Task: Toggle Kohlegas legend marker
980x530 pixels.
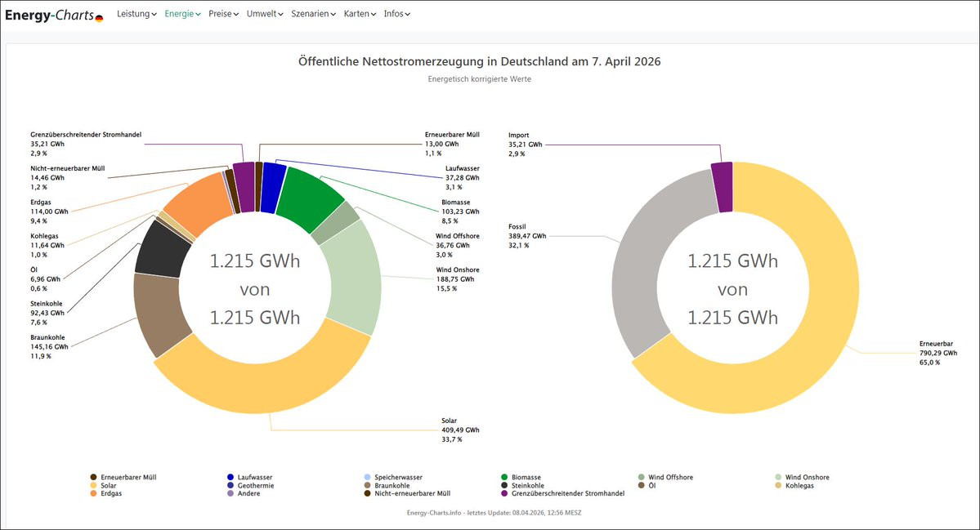Action: click(x=779, y=485)
